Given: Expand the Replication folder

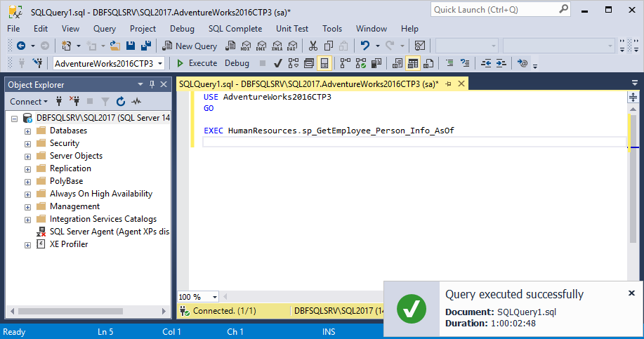Looking at the screenshot, I should tap(27, 170).
